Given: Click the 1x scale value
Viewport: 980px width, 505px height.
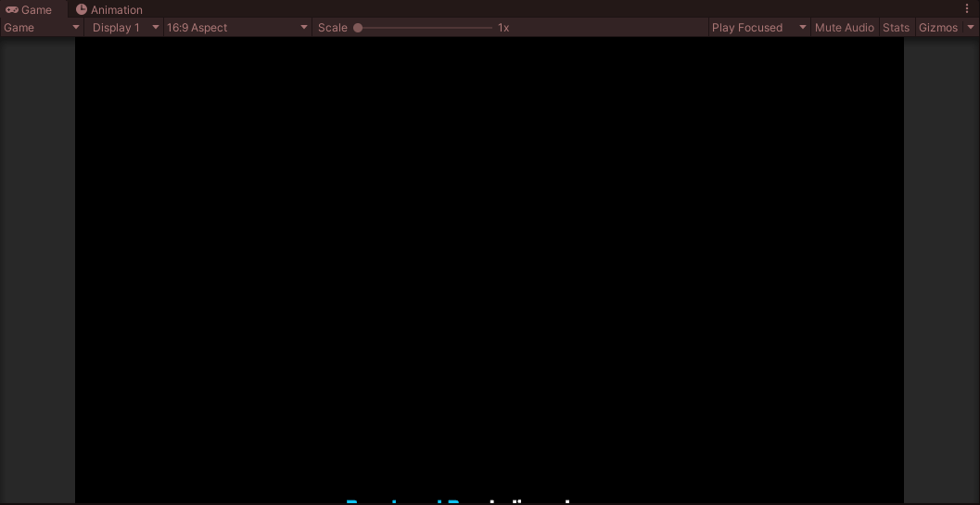Looking at the screenshot, I should pos(503,28).
